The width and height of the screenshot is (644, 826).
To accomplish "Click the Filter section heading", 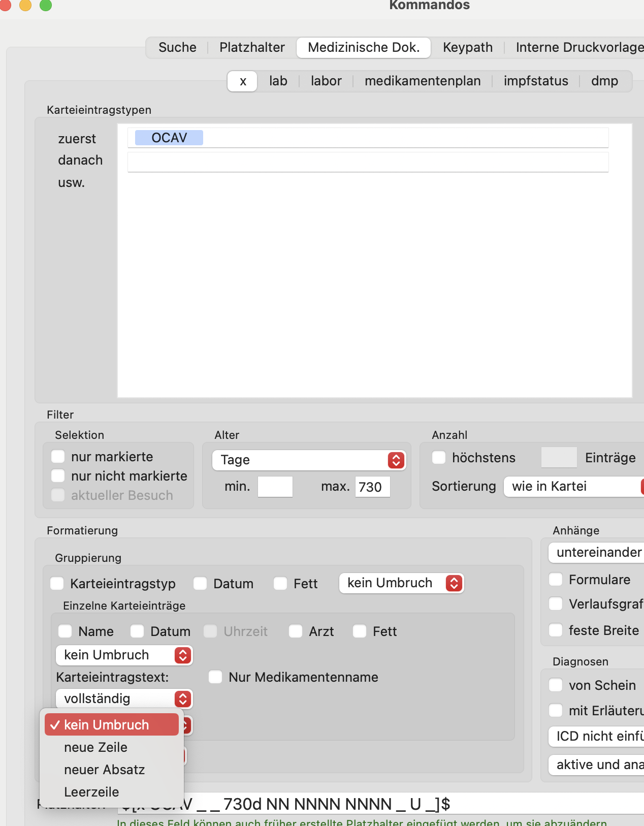I will 60,415.
